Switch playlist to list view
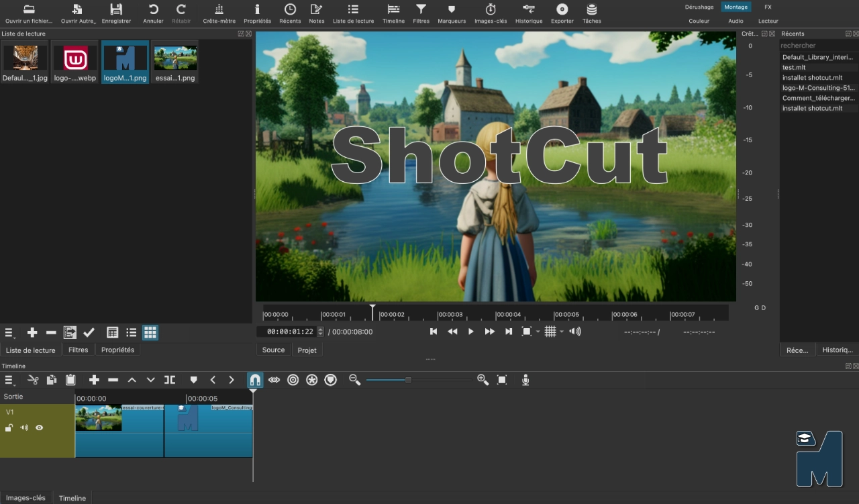Viewport: 859px width, 504px height. (x=132, y=332)
